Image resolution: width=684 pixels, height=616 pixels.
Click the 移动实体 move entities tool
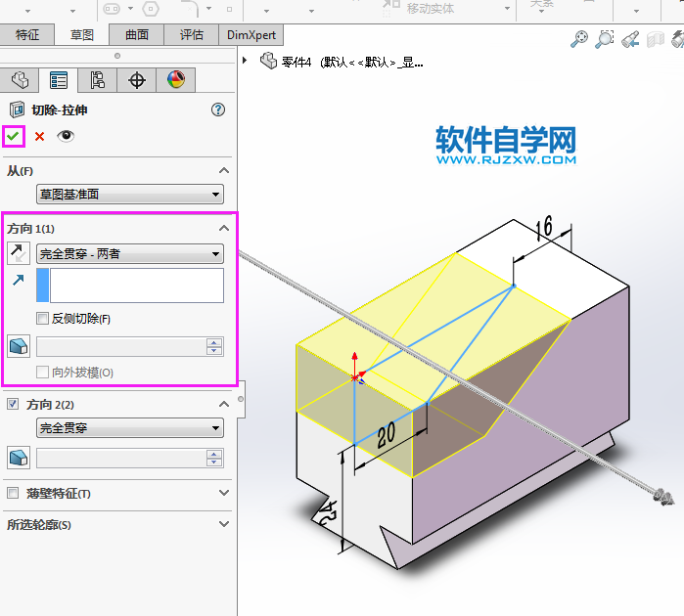(418, 8)
